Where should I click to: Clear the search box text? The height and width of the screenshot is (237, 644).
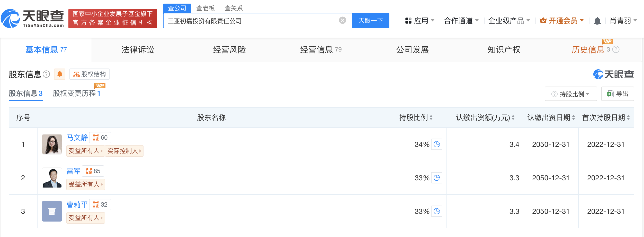(x=342, y=20)
